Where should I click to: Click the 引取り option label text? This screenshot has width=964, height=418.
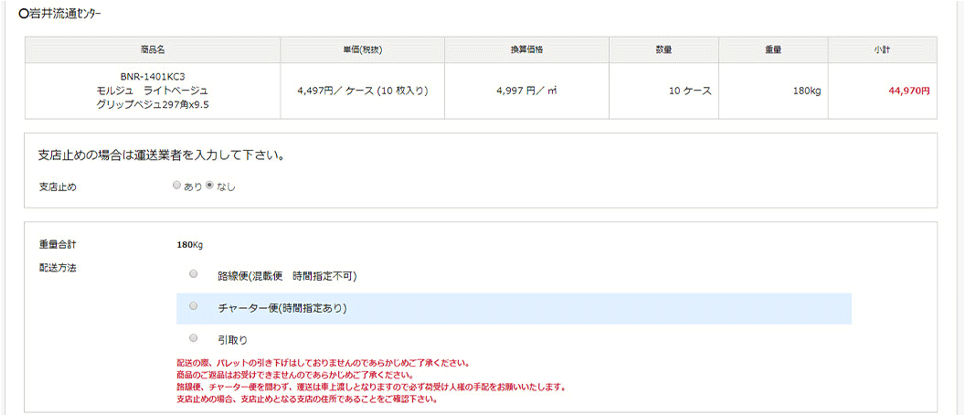tap(232, 340)
